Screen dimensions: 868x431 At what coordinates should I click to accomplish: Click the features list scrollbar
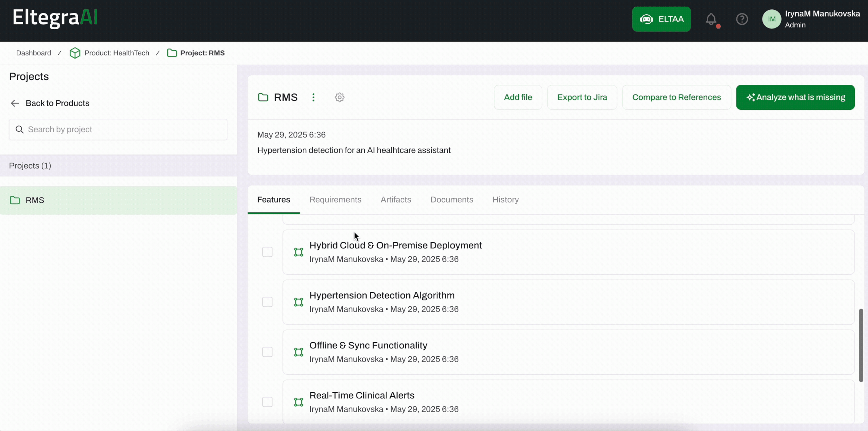click(861, 345)
